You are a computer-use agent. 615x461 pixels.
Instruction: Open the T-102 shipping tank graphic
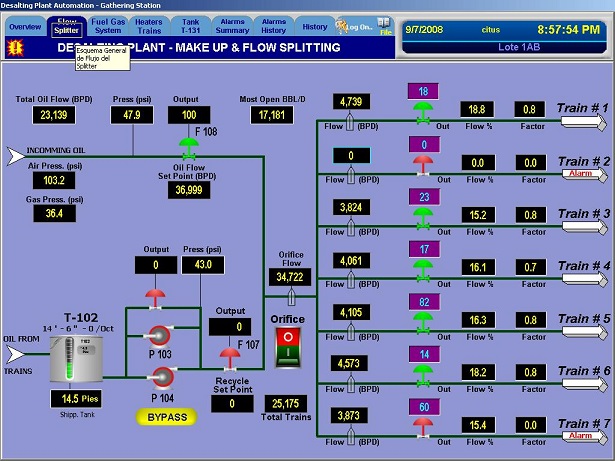75,357
